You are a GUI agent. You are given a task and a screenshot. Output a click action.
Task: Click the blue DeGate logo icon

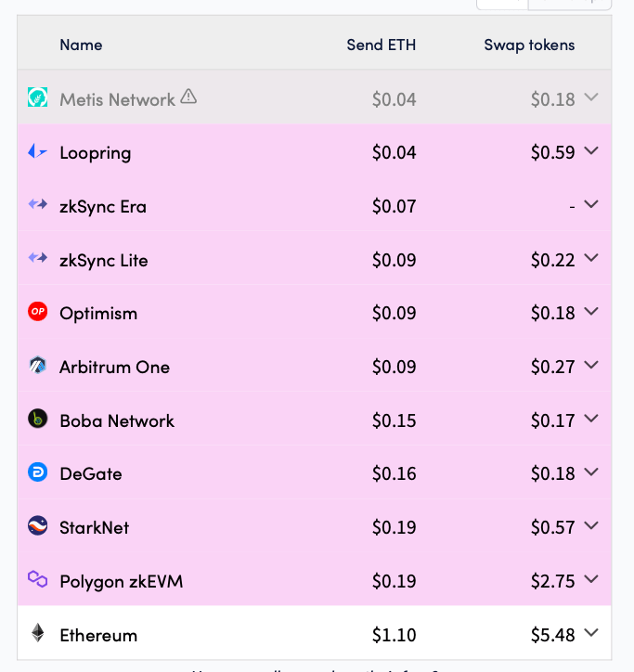[38, 472]
